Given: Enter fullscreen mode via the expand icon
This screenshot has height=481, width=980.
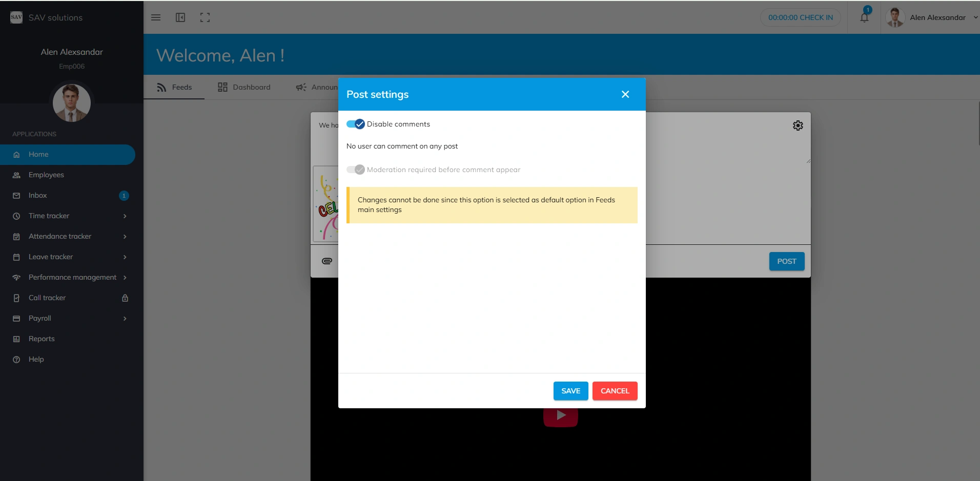Looking at the screenshot, I should point(205,17).
